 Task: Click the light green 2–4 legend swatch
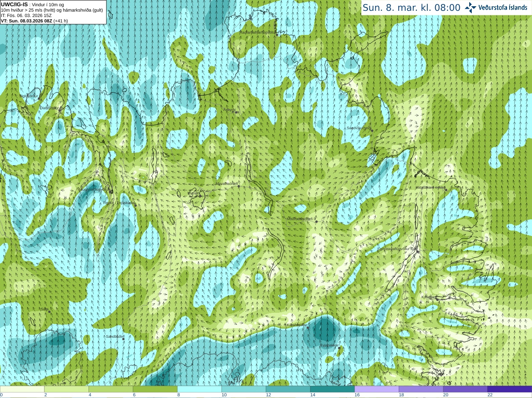click(x=66, y=389)
